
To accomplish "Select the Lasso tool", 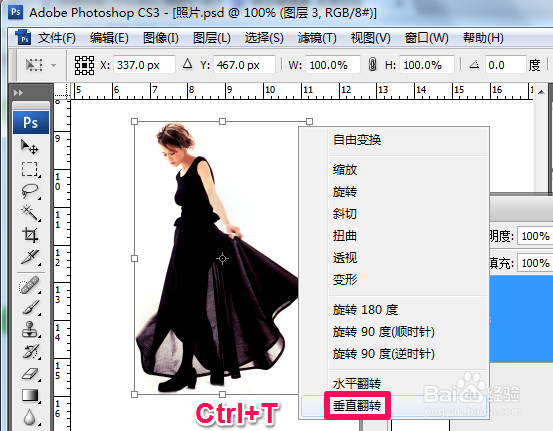I will 30,192.
